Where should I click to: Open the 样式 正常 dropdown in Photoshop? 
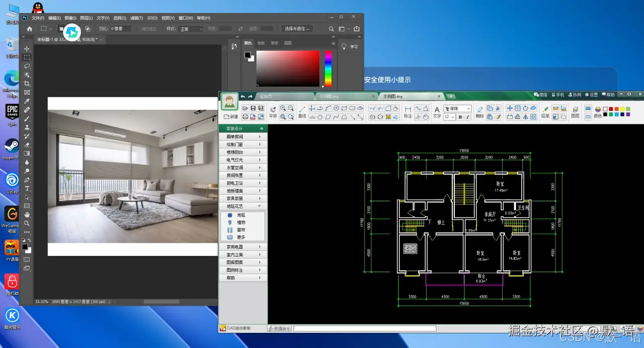click(191, 29)
